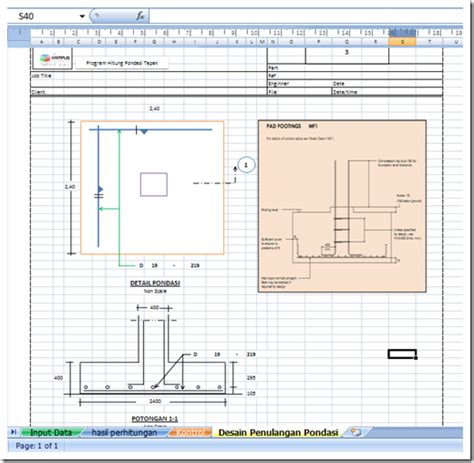This screenshot has height=463, width=474.
Task: Select column A header
Action: coord(41,42)
